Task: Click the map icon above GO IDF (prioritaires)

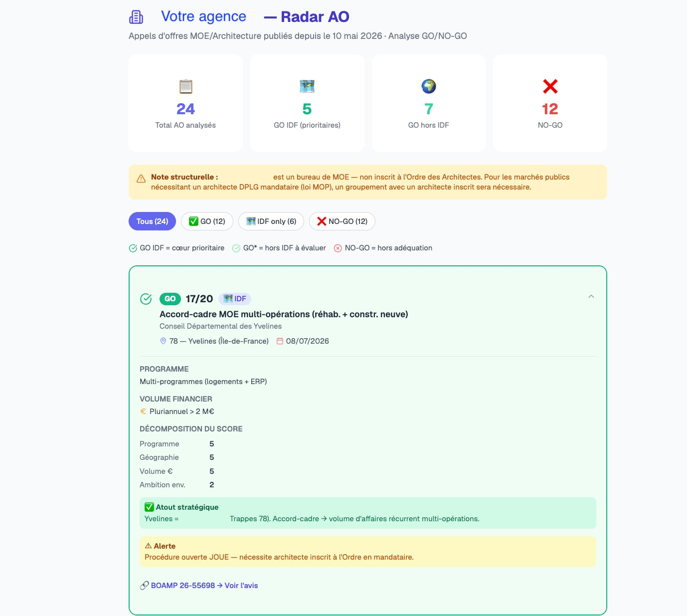Action: tap(307, 86)
